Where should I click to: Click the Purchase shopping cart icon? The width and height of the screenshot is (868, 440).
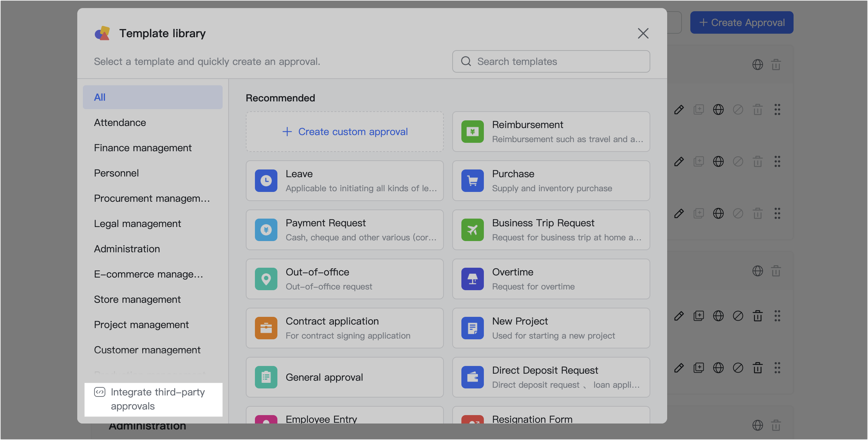472,181
